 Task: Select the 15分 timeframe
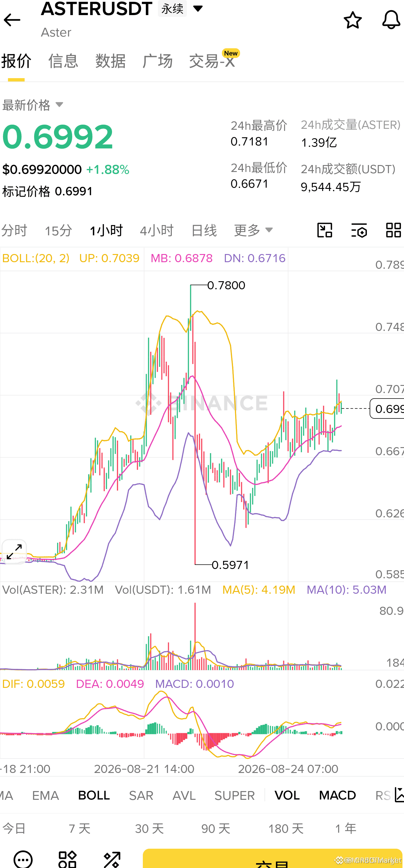(58, 231)
